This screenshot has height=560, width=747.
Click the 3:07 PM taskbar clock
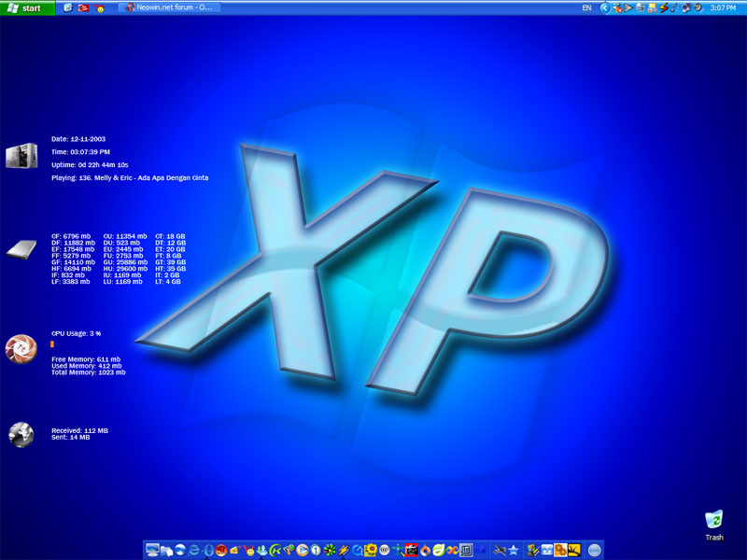coord(723,7)
